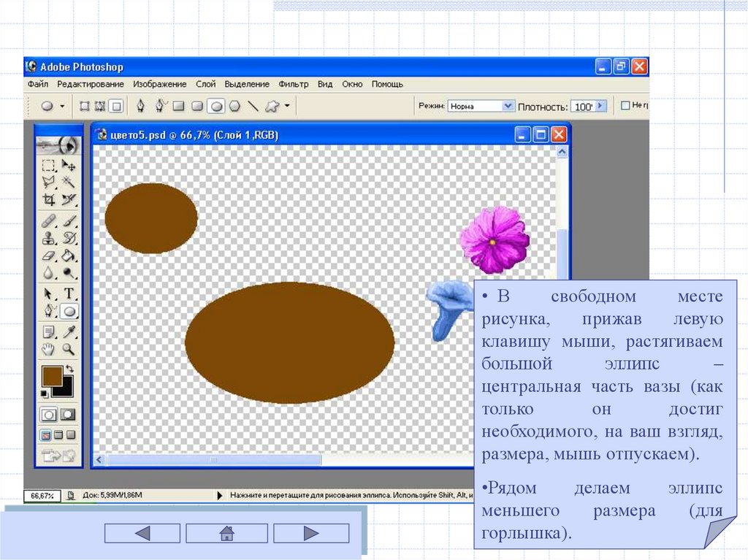This screenshot has width=748, height=560.
Task: Click the home slide navigation button
Action: [226, 533]
